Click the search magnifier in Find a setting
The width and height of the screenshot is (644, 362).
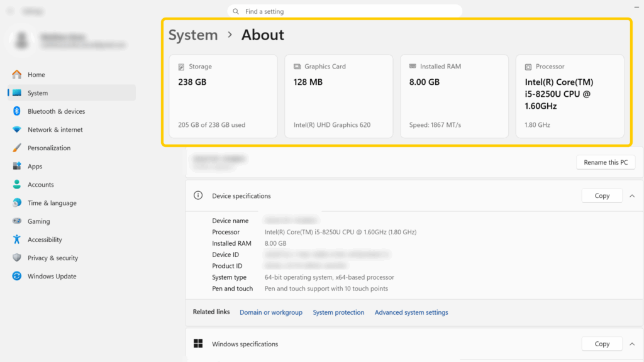click(x=235, y=11)
